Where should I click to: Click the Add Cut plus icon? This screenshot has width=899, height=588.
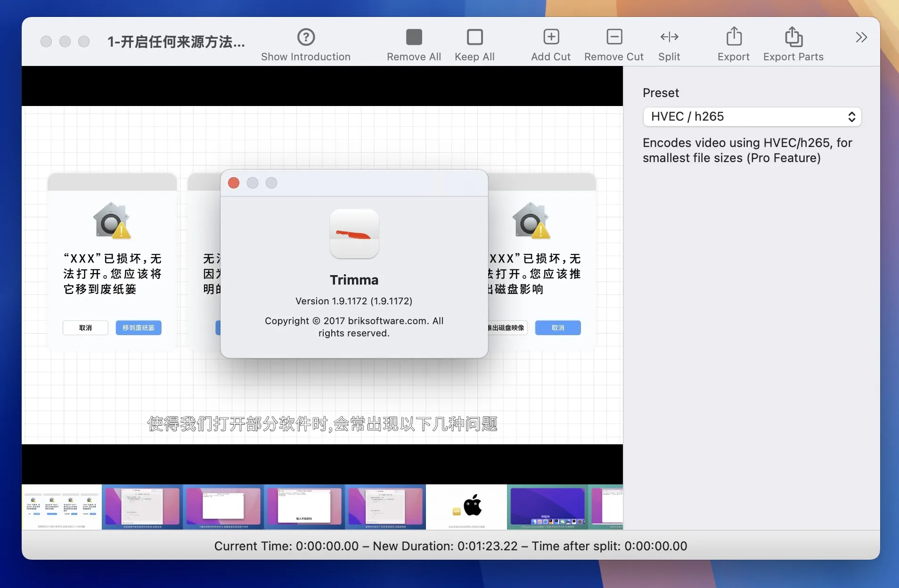coord(551,37)
